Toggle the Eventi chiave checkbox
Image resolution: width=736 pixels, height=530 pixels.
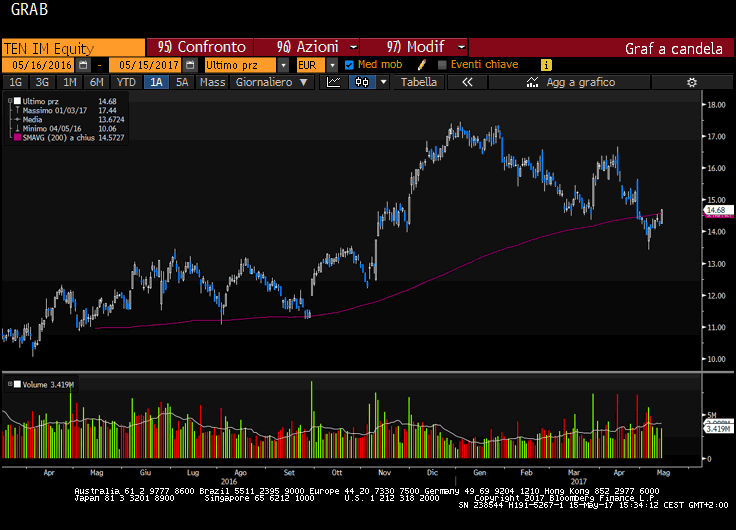(442, 65)
